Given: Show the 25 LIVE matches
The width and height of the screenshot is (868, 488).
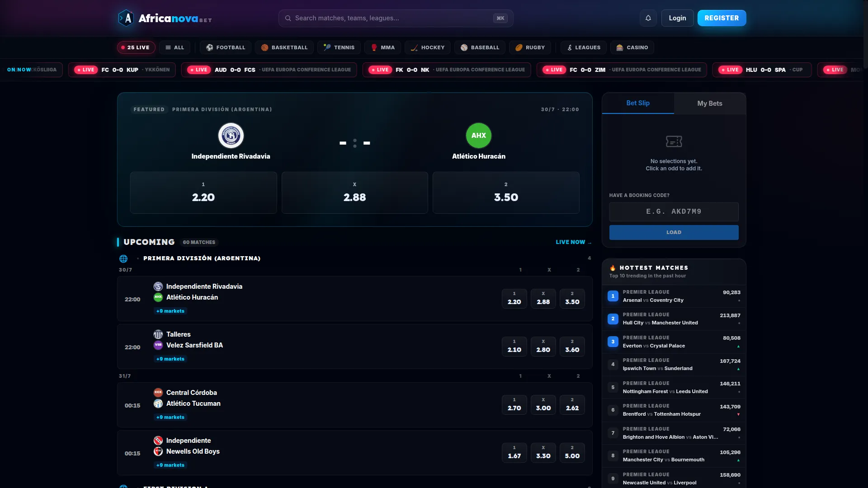Looking at the screenshot, I should 136,47.
